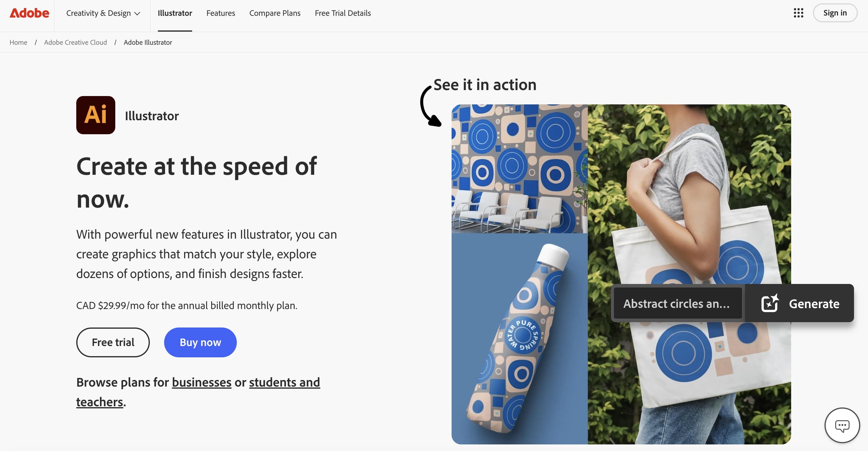
Task: Go to Home breadcrumb
Action: 18,42
